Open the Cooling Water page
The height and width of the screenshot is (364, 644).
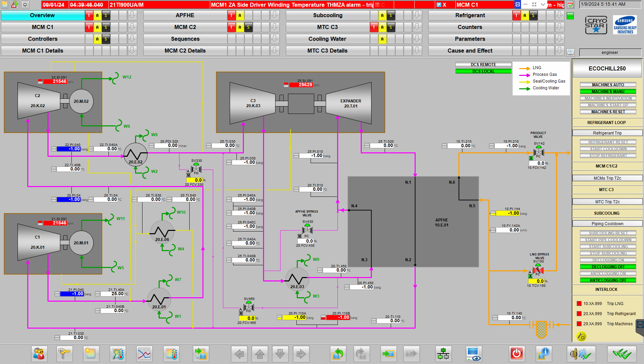pos(327,39)
